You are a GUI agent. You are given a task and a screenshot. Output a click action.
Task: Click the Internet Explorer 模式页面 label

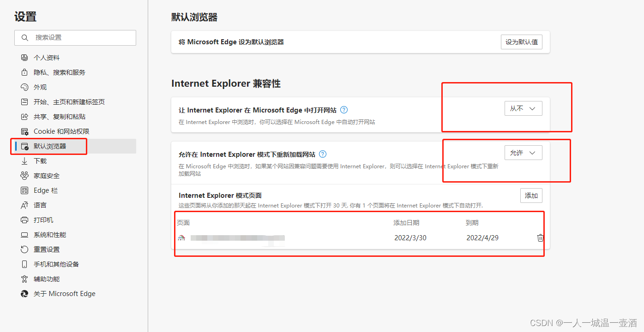[x=220, y=196]
